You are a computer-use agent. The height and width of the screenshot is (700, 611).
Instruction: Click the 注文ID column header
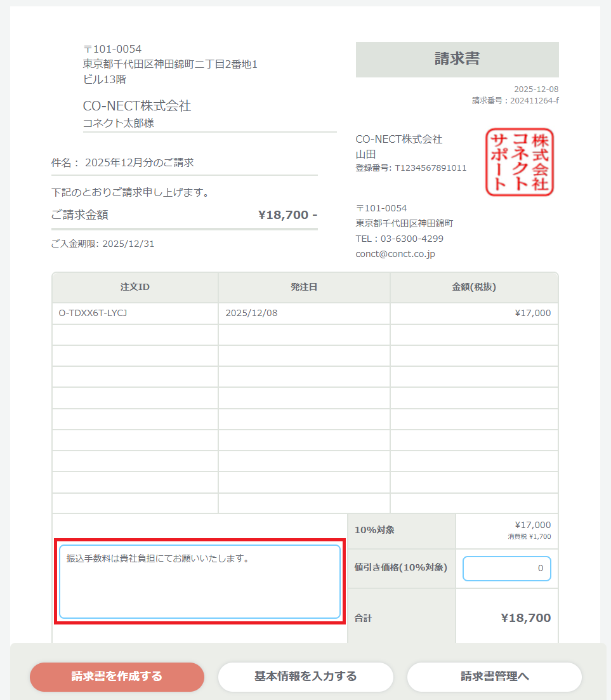point(135,287)
